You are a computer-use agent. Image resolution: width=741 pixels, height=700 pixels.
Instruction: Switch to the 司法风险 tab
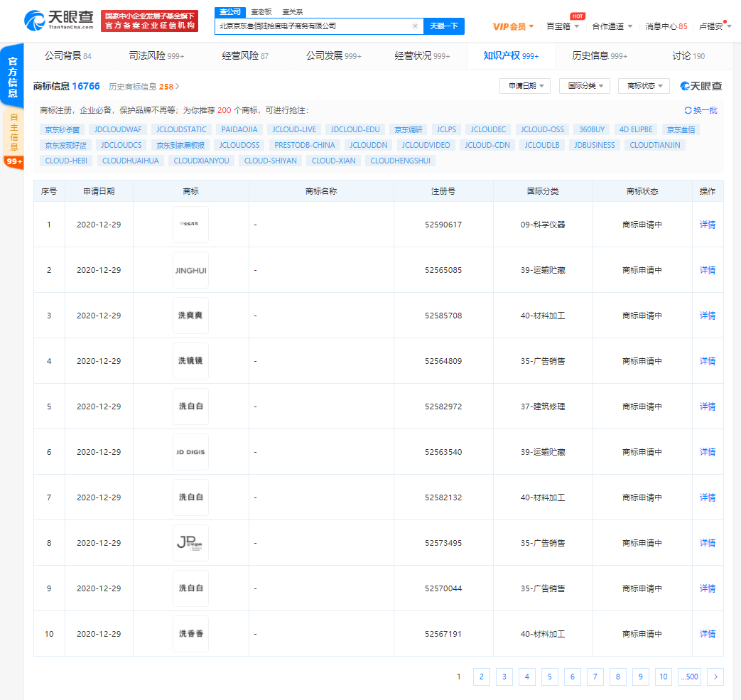click(x=156, y=55)
